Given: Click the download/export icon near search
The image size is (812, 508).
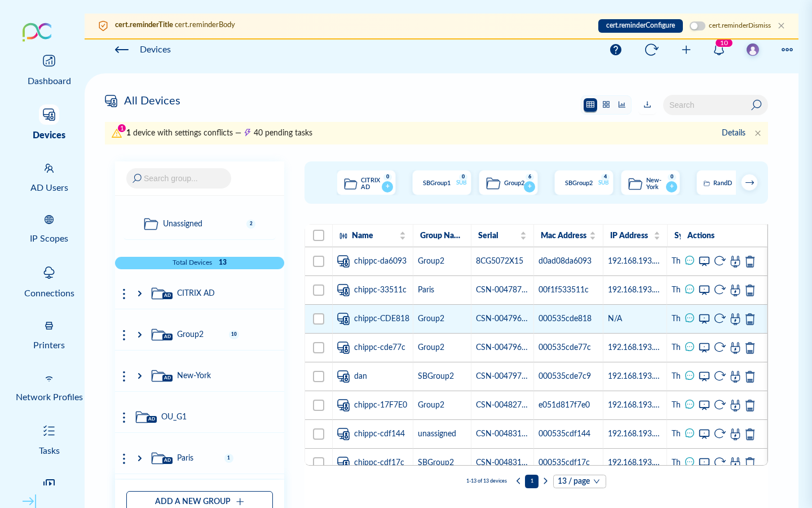Looking at the screenshot, I should tap(647, 105).
